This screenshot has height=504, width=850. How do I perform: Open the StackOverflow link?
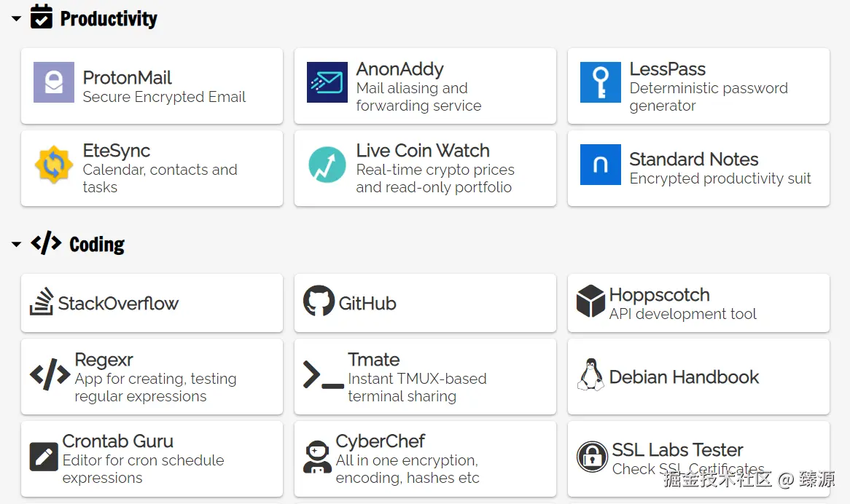click(x=118, y=304)
